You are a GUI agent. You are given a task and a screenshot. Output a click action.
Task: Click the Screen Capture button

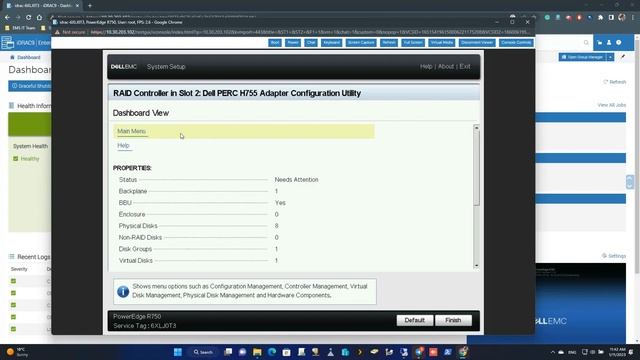point(361,42)
